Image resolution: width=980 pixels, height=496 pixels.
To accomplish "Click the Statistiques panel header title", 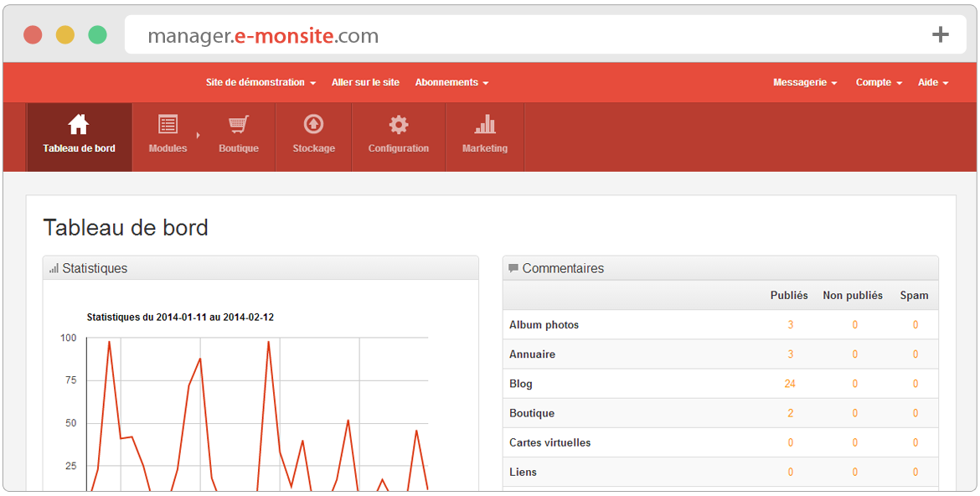I will click(95, 268).
